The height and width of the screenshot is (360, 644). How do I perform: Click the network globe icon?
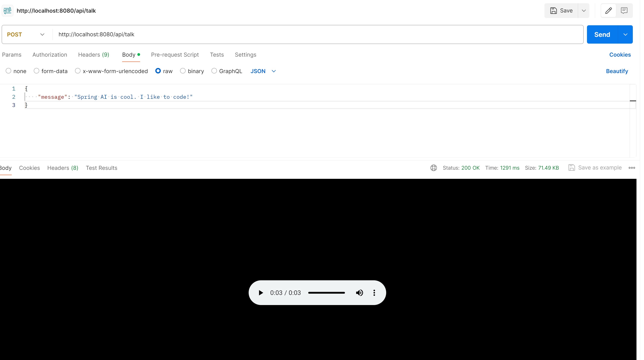click(433, 168)
